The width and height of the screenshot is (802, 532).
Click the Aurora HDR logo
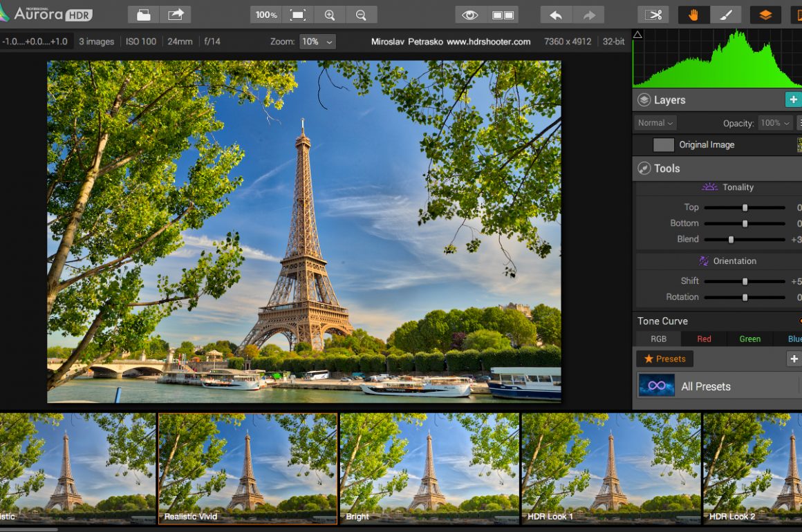[x=47, y=14]
